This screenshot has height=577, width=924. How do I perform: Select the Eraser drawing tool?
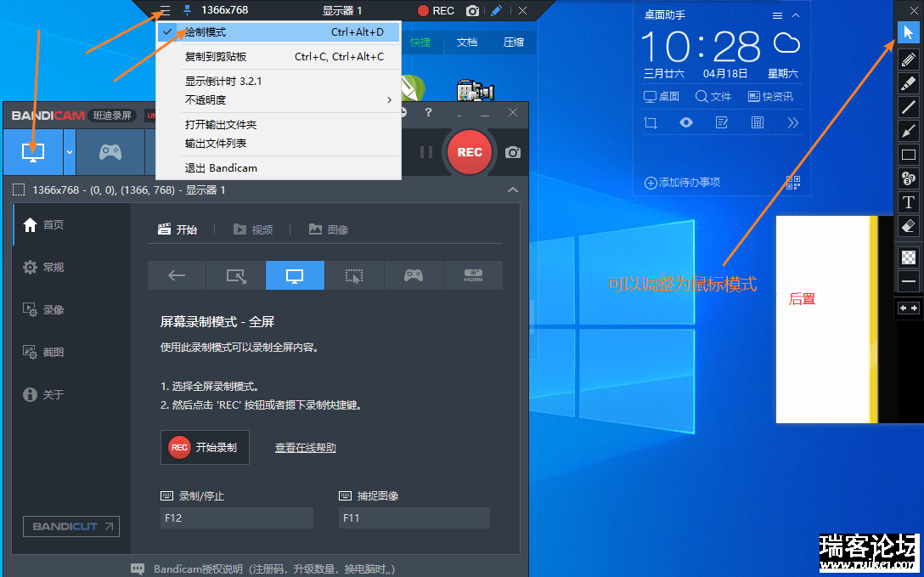908,226
